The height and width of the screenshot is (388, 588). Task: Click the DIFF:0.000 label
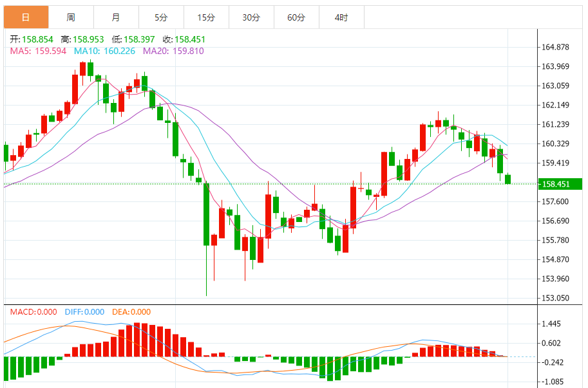click(84, 312)
